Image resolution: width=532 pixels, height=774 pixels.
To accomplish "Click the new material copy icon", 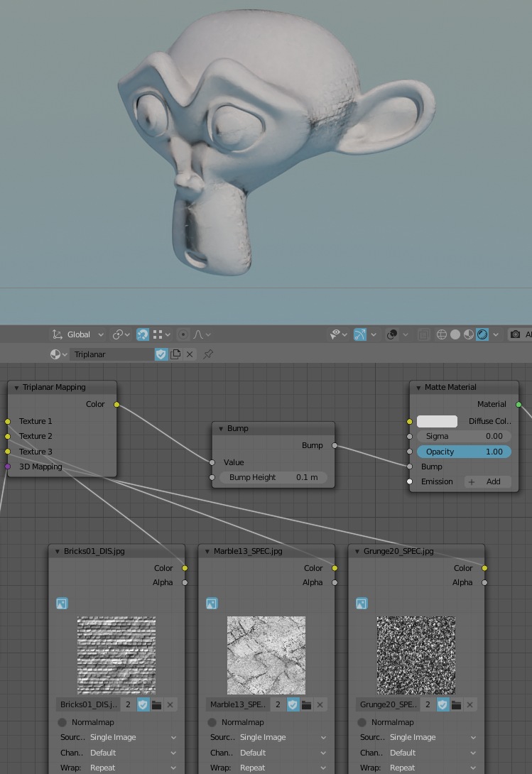I will (x=175, y=354).
